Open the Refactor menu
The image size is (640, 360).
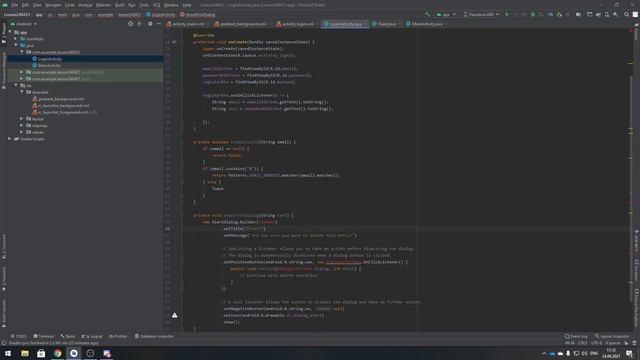(x=104, y=5)
